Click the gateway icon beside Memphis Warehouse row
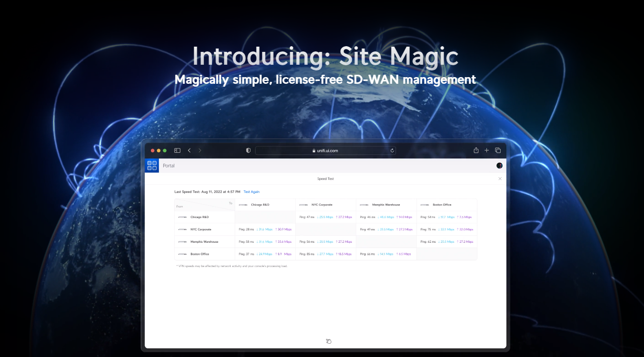Image resolution: width=644 pixels, height=357 pixels. tap(182, 241)
